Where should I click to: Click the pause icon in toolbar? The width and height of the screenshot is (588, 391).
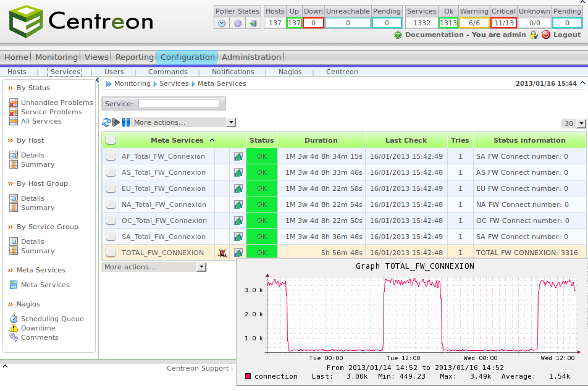coord(126,122)
